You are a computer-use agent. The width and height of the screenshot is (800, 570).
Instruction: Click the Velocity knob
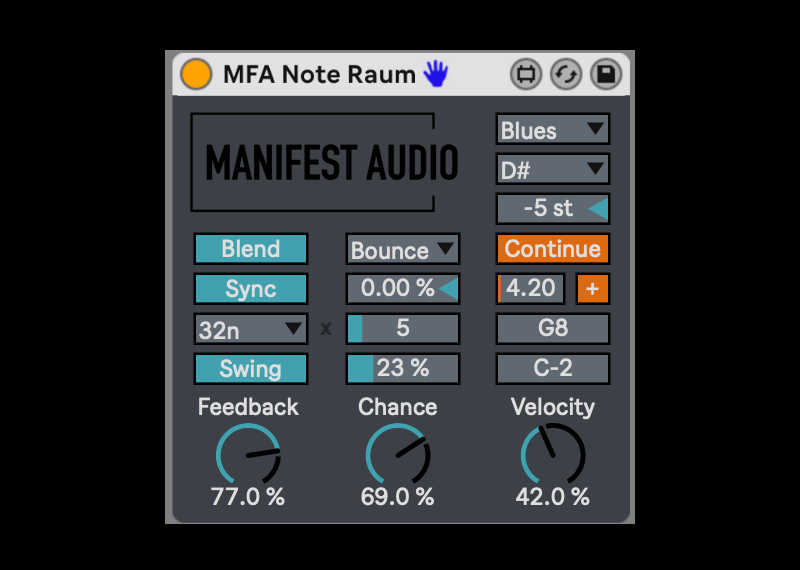point(553,455)
